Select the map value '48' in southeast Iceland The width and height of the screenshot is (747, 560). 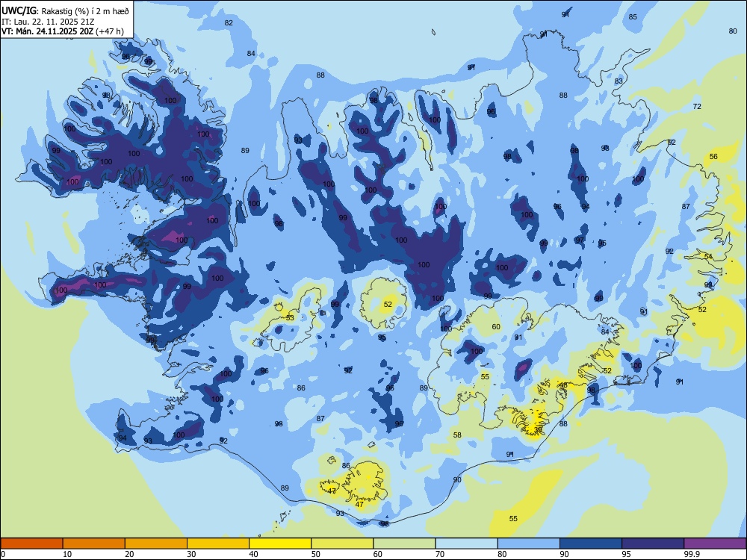563,385
